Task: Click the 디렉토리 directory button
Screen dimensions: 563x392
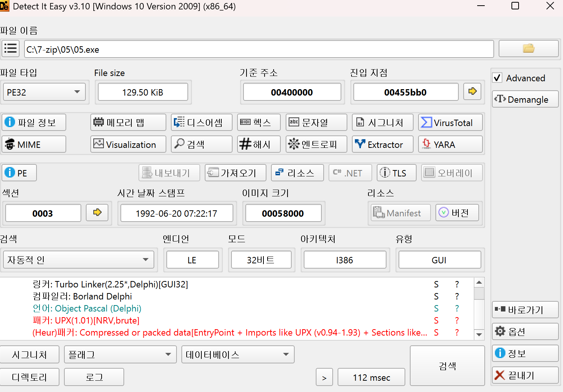Action: click(29, 377)
